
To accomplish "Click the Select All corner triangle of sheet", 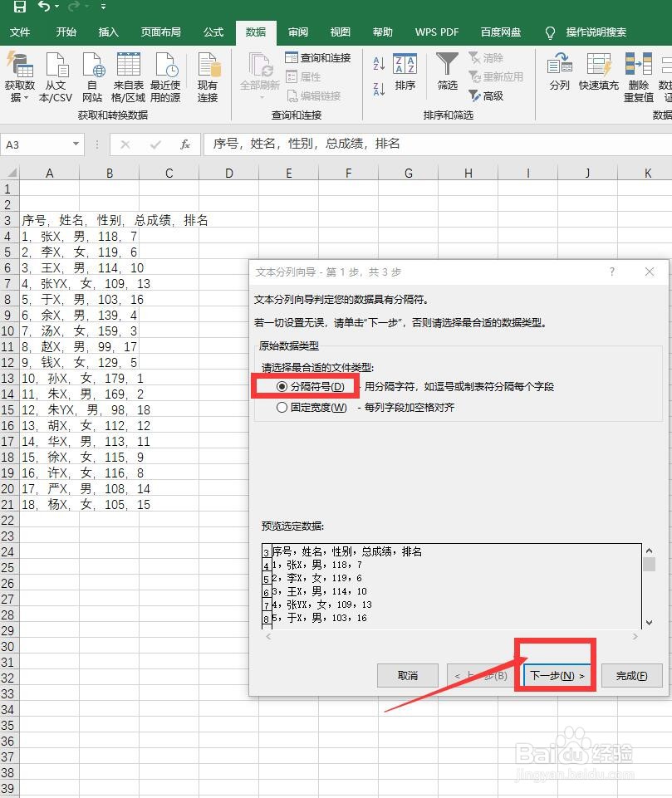I will pos(11,173).
